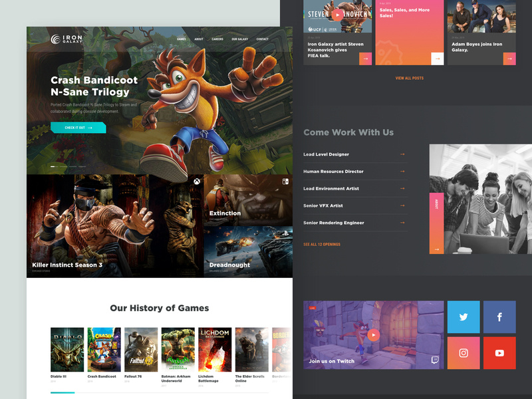
Task: Play the Twitch stream video
Action: point(373,335)
